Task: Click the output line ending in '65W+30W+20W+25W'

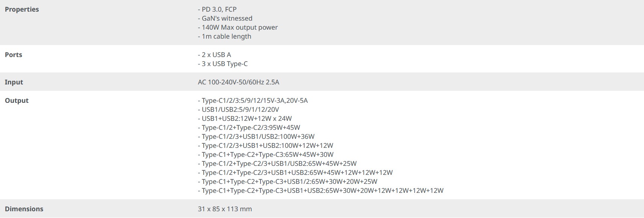Action: (x=288, y=182)
